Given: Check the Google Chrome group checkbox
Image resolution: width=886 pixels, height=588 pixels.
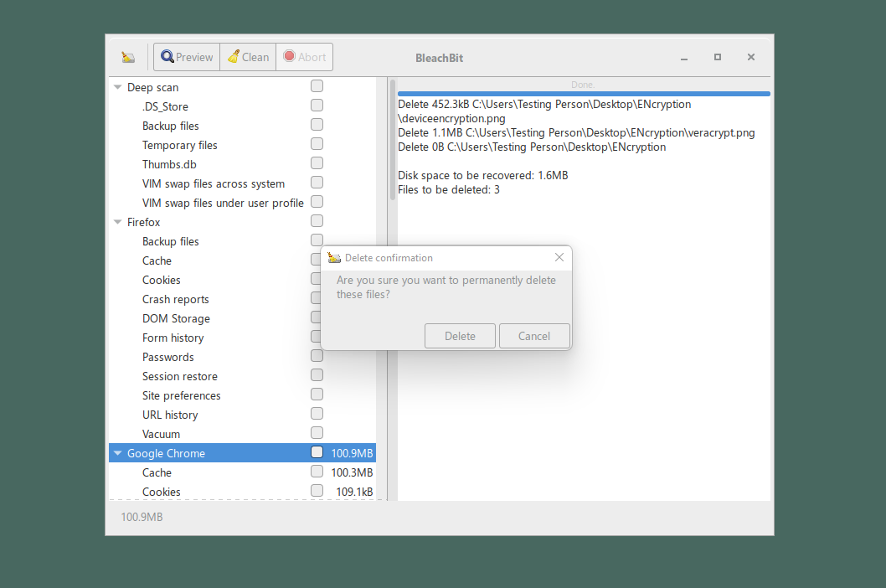Looking at the screenshot, I should pyautogui.click(x=317, y=451).
